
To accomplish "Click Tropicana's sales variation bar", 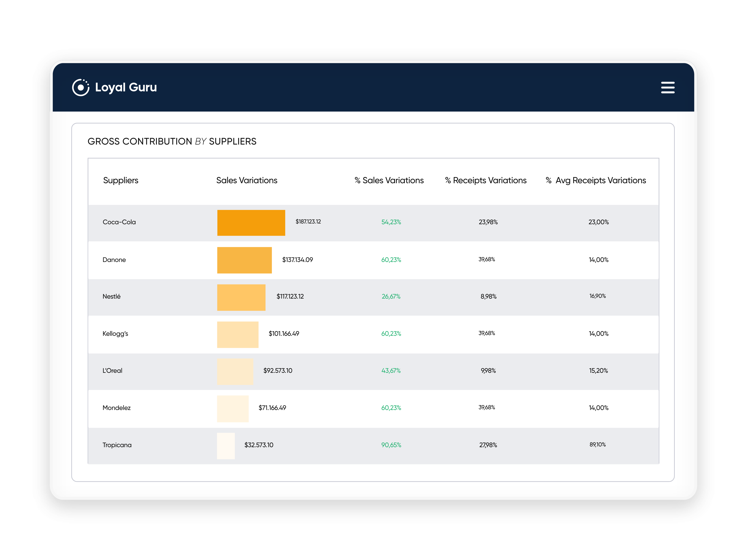I will point(226,445).
